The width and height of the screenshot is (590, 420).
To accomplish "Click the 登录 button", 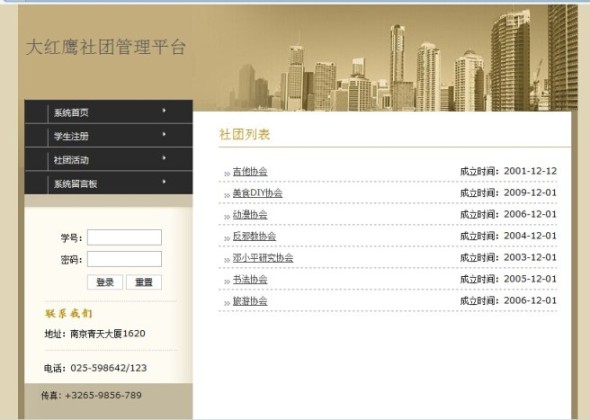I will tap(105, 282).
